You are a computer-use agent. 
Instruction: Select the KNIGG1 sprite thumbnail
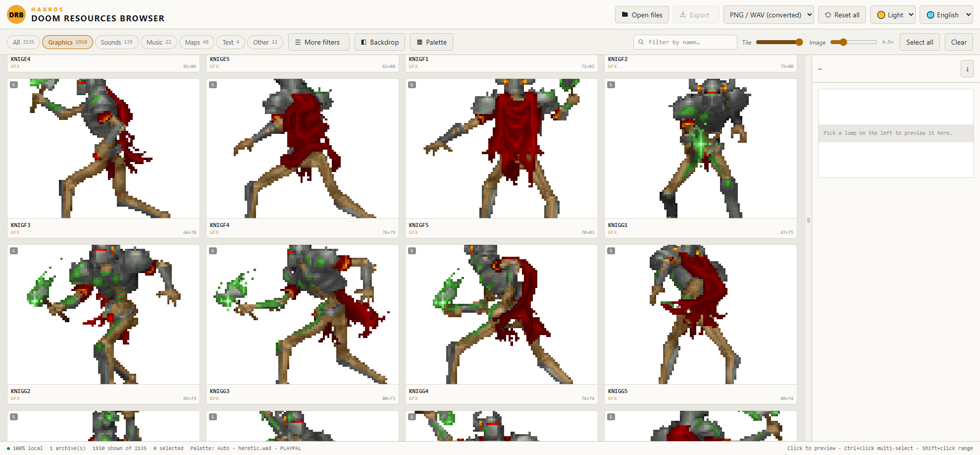[x=701, y=149]
